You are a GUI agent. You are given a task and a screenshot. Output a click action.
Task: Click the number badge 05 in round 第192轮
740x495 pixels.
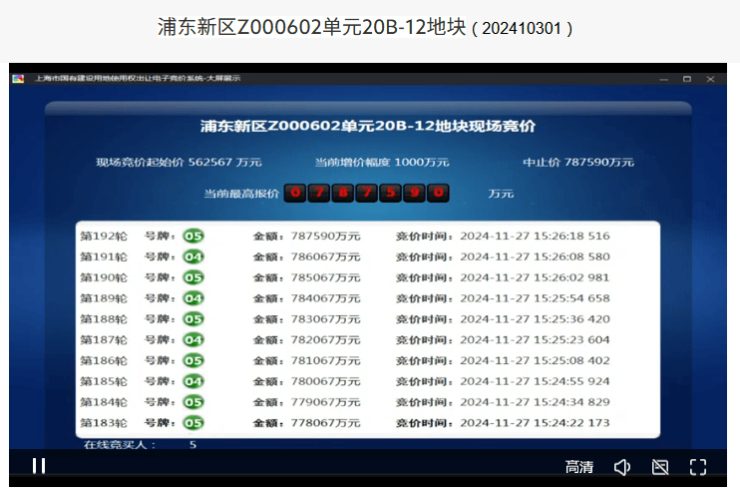(x=193, y=236)
